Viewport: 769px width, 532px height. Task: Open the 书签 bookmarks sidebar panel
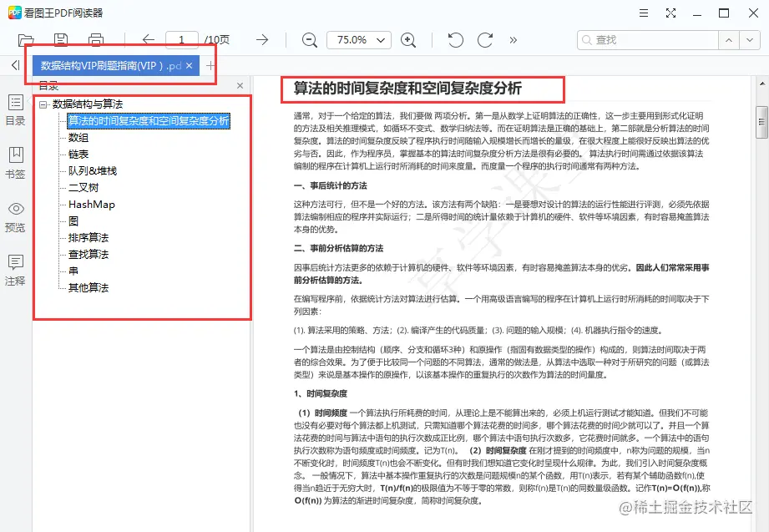(x=15, y=163)
